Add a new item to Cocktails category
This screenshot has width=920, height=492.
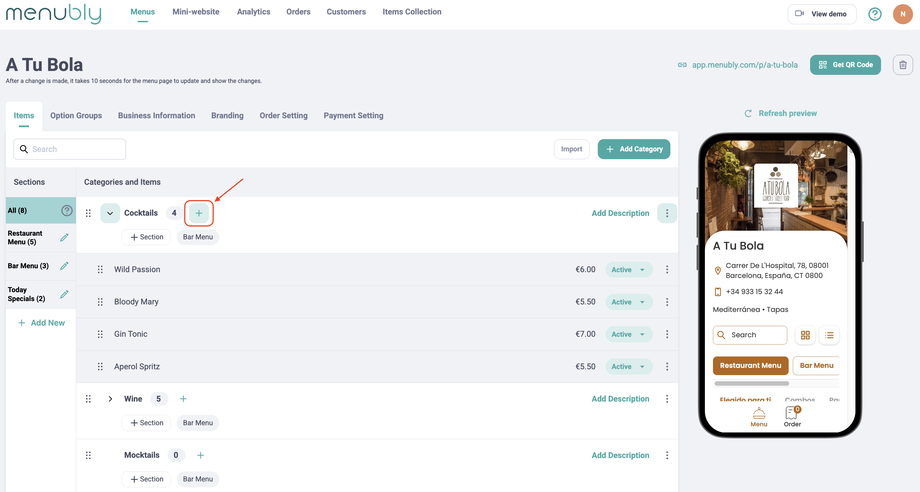pyautogui.click(x=199, y=213)
